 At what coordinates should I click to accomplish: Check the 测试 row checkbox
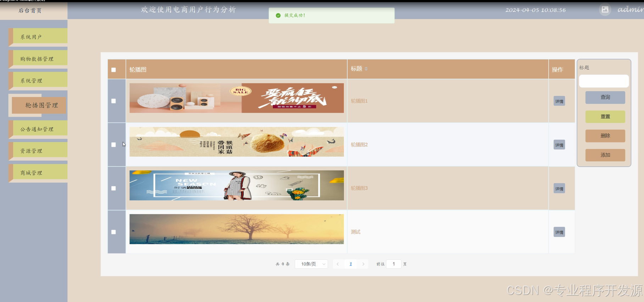pyautogui.click(x=113, y=232)
